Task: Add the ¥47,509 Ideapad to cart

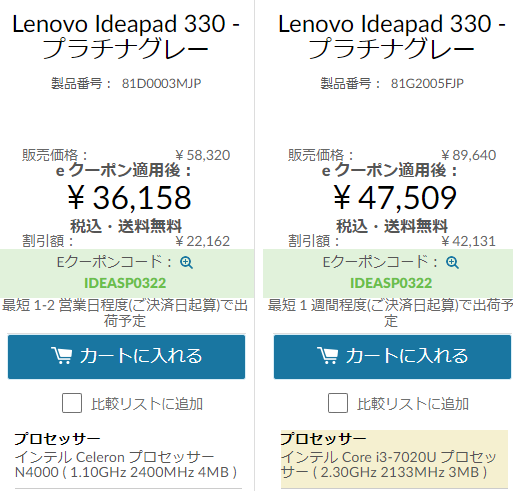Action: tap(392, 357)
